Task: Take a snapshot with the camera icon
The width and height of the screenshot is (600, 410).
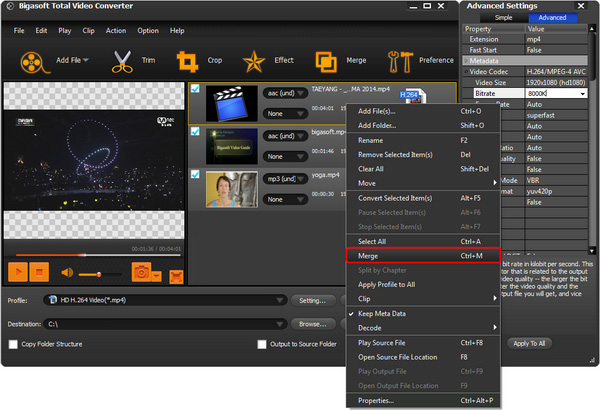Action: click(141, 272)
